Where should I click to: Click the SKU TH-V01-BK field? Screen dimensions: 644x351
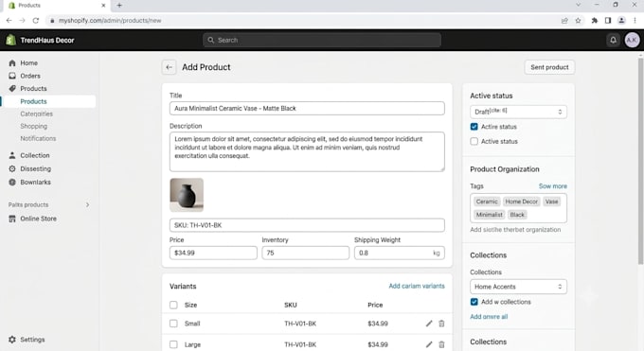pyautogui.click(x=307, y=225)
